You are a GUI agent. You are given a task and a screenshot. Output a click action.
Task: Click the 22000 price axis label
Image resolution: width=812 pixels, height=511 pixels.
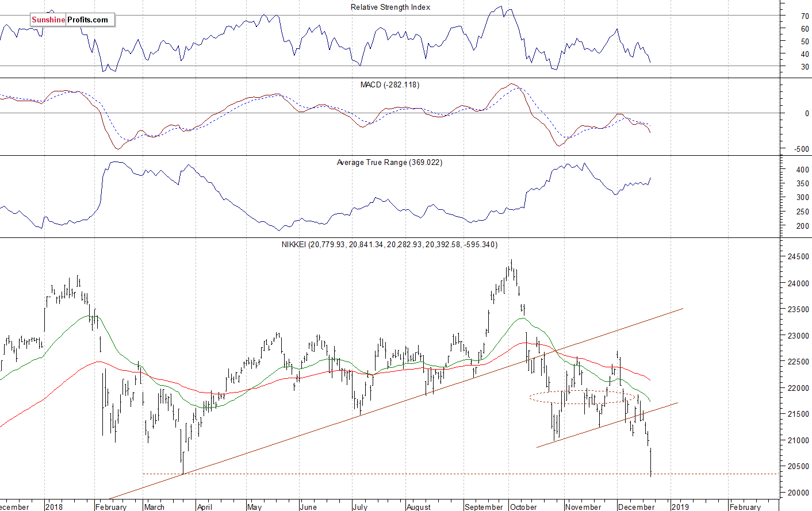pyautogui.click(x=798, y=388)
